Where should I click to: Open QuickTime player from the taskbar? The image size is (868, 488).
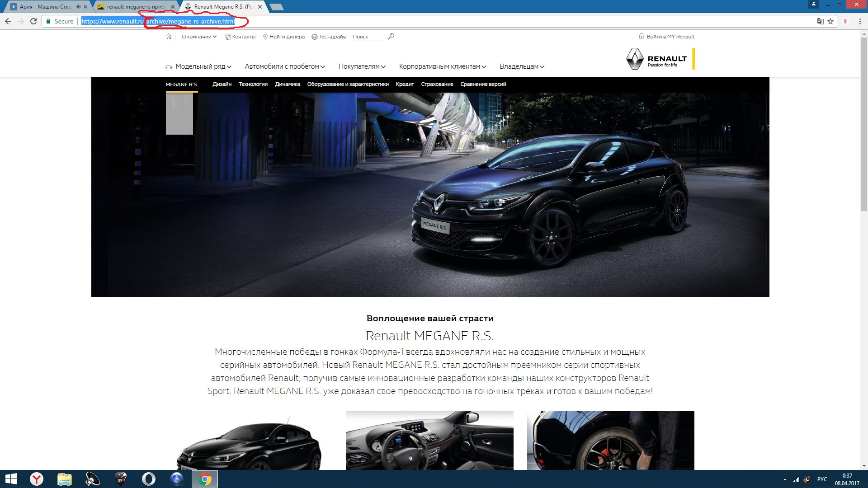click(177, 479)
